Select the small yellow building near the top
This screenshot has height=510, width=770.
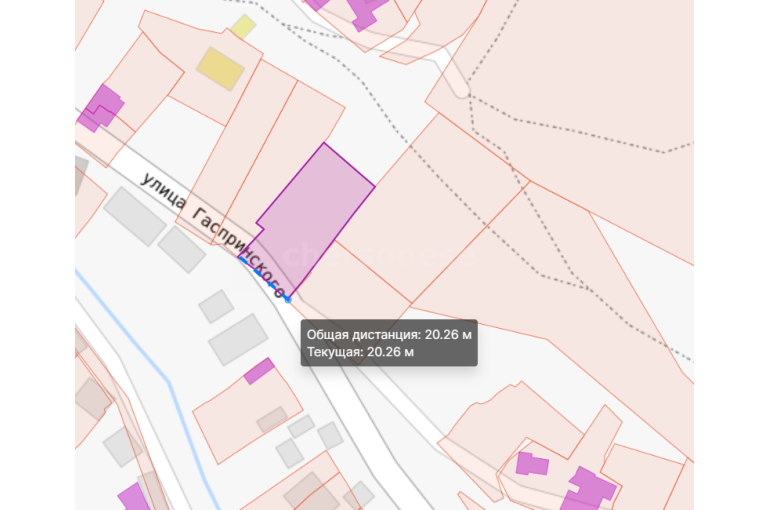pyautogui.click(x=243, y=26)
